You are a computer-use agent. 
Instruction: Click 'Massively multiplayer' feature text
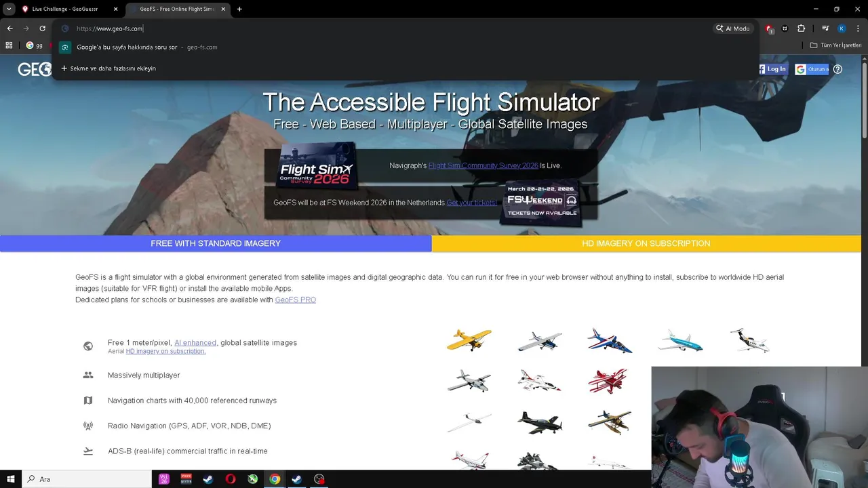(x=144, y=375)
